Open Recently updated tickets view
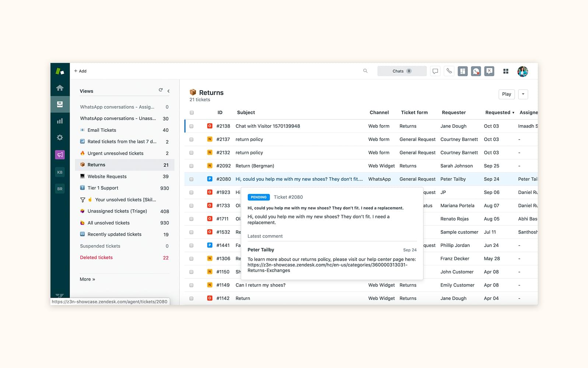Viewport: 588px width, 368px height. (125, 234)
